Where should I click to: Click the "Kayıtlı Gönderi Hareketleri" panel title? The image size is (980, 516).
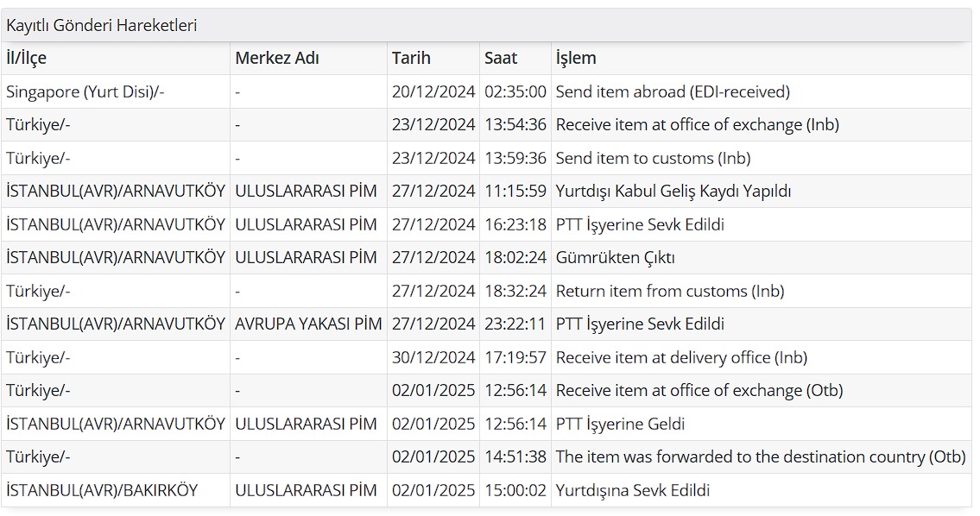pos(102,26)
